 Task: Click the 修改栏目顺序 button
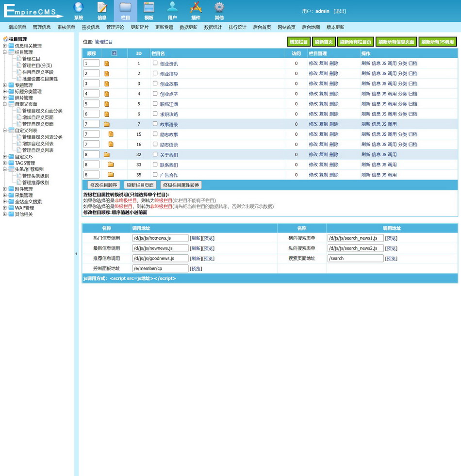(103, 185)
